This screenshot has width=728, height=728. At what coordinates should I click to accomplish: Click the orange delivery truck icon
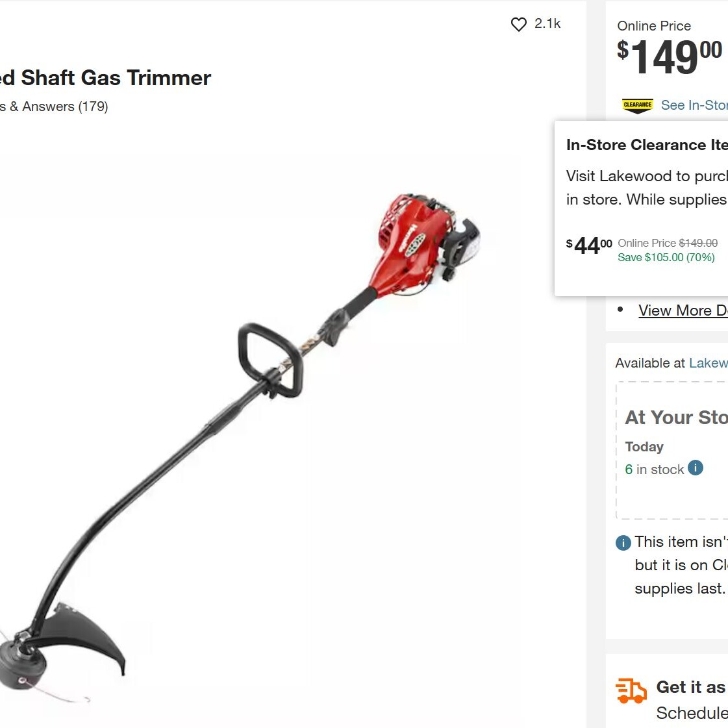[x=631, y=691]
